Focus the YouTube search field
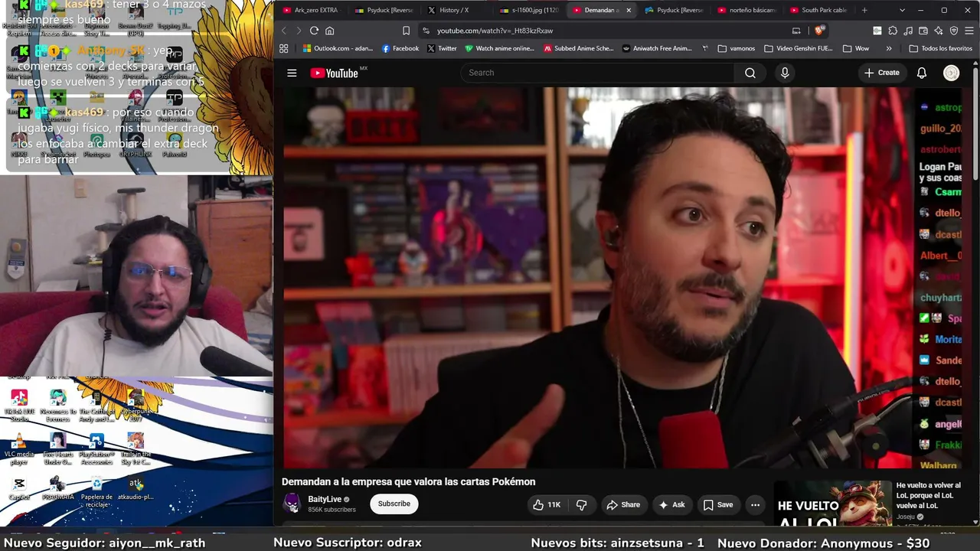980x551 pixels. click(x=597, y=73)
